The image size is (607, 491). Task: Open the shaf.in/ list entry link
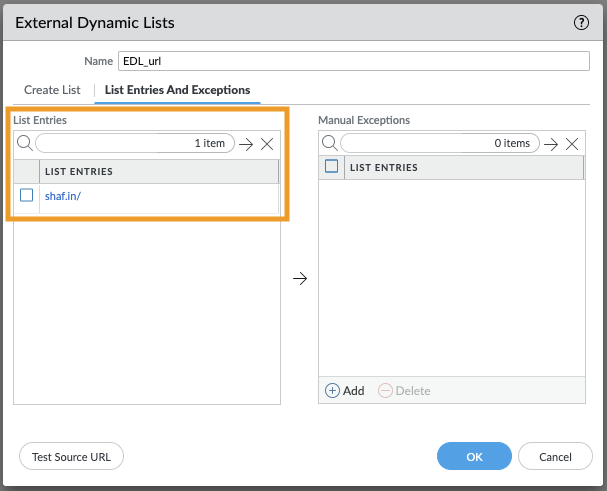click(63, 196)
